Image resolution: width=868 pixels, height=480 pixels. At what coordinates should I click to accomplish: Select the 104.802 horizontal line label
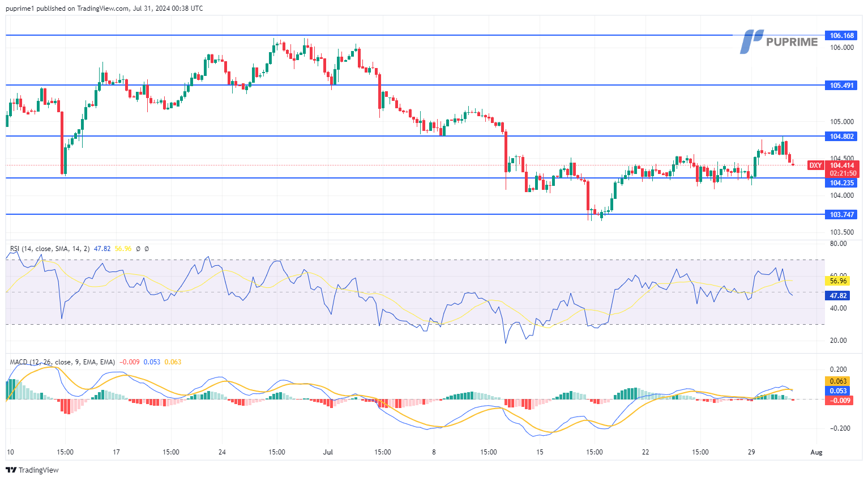click(841, 137)
